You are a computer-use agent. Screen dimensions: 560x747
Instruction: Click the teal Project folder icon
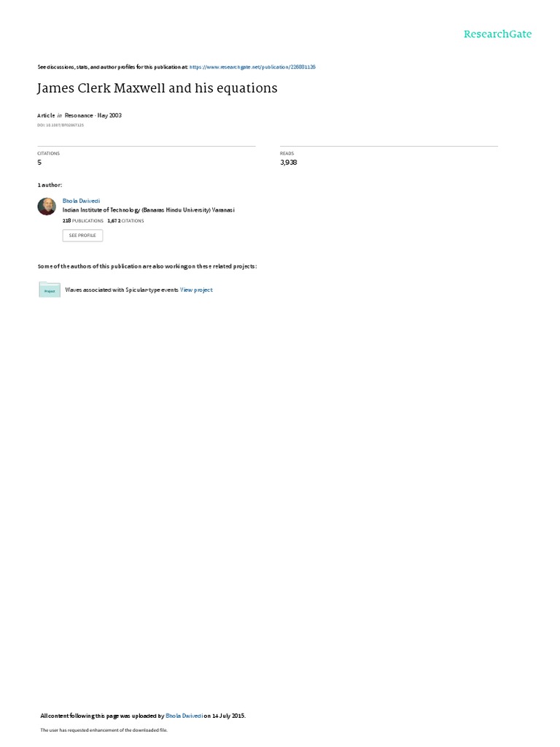point(50,290)
